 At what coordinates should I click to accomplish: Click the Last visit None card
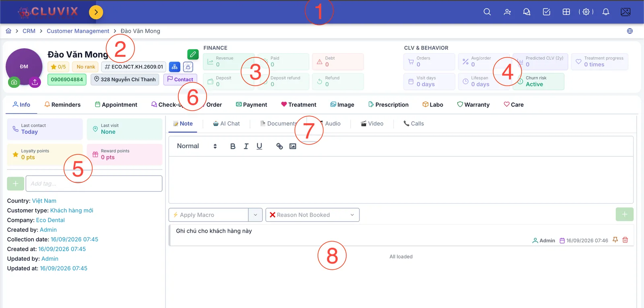click(124, 129)
